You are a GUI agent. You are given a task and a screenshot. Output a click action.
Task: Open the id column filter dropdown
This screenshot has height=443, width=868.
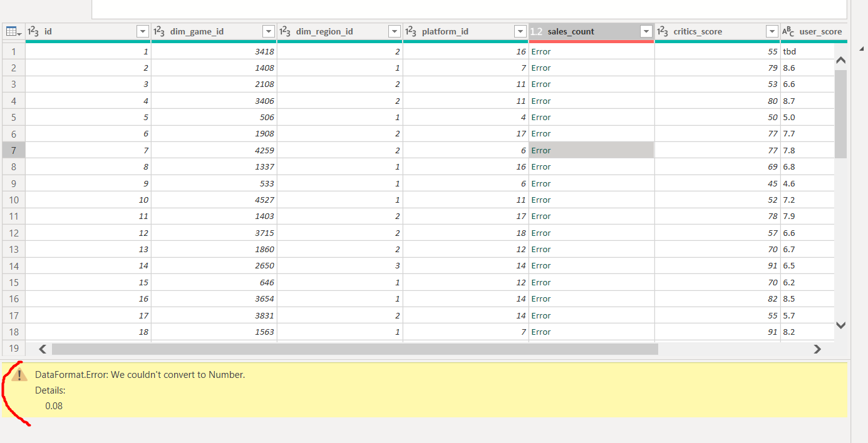(x=143, y=31)
